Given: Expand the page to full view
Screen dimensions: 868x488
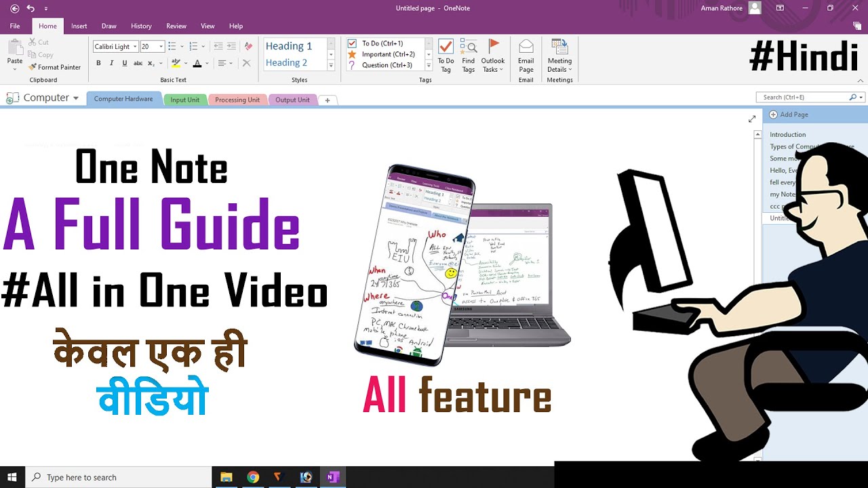Looking at the screenshot, I should click(x=751, y=119).
